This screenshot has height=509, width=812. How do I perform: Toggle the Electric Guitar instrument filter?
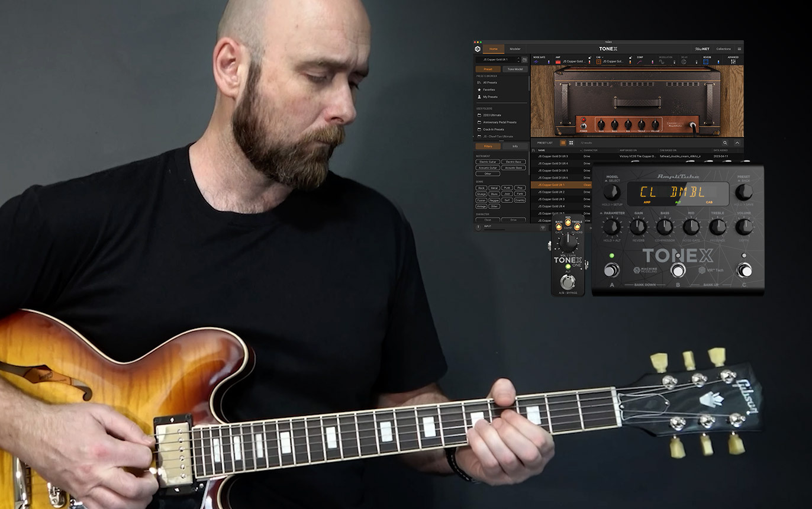click(488, 162)
